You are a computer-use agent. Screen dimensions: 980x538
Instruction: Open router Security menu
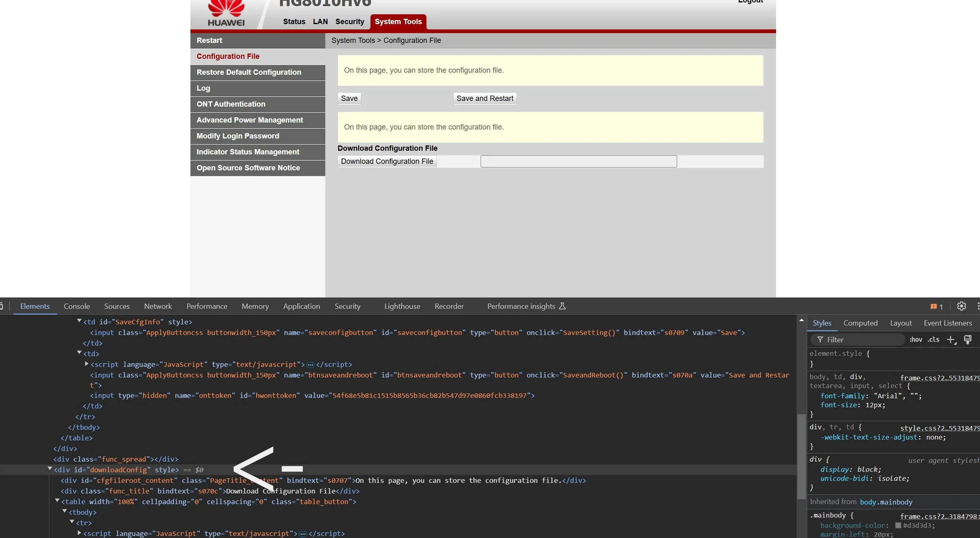click(x=349, y=22)
